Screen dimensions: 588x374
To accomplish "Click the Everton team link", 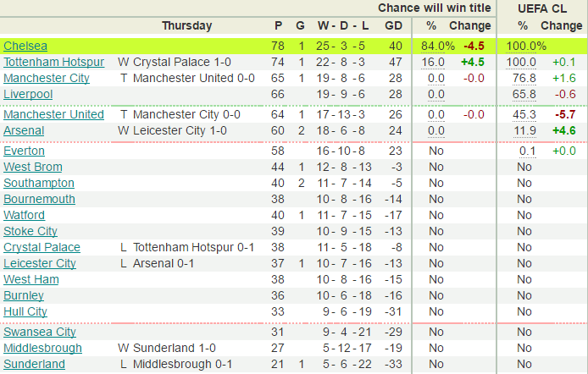I will coord(24,151).
